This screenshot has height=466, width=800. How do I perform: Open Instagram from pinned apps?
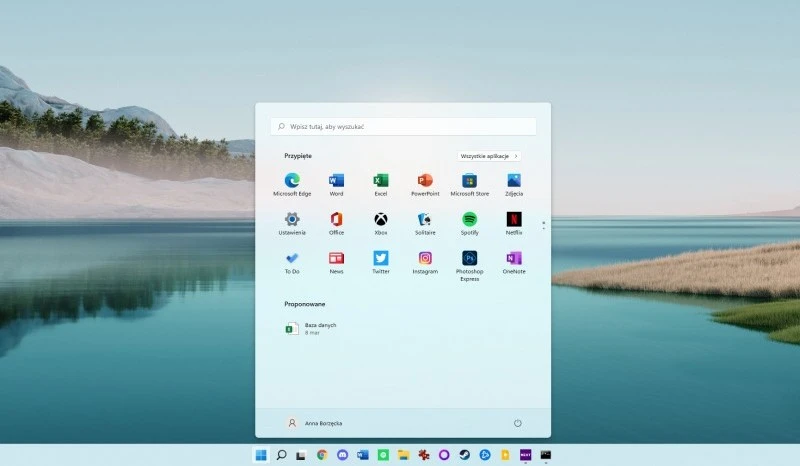click(x=425, y=262)
